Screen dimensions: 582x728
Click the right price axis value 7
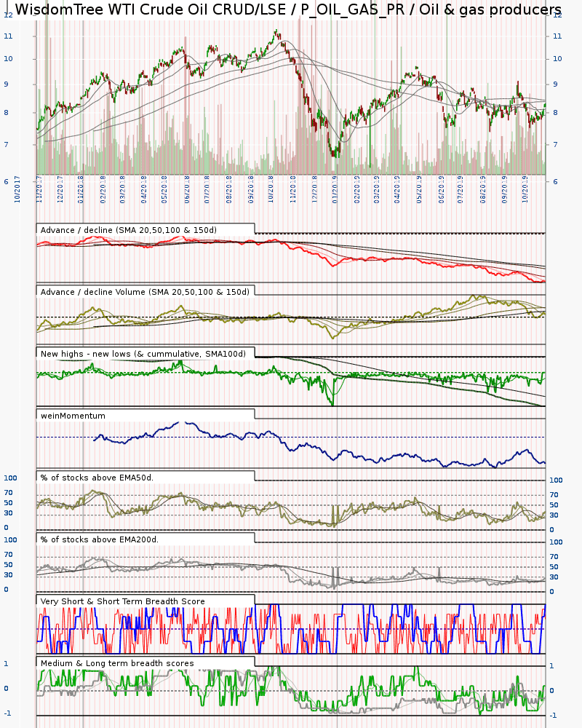[555, 144]
